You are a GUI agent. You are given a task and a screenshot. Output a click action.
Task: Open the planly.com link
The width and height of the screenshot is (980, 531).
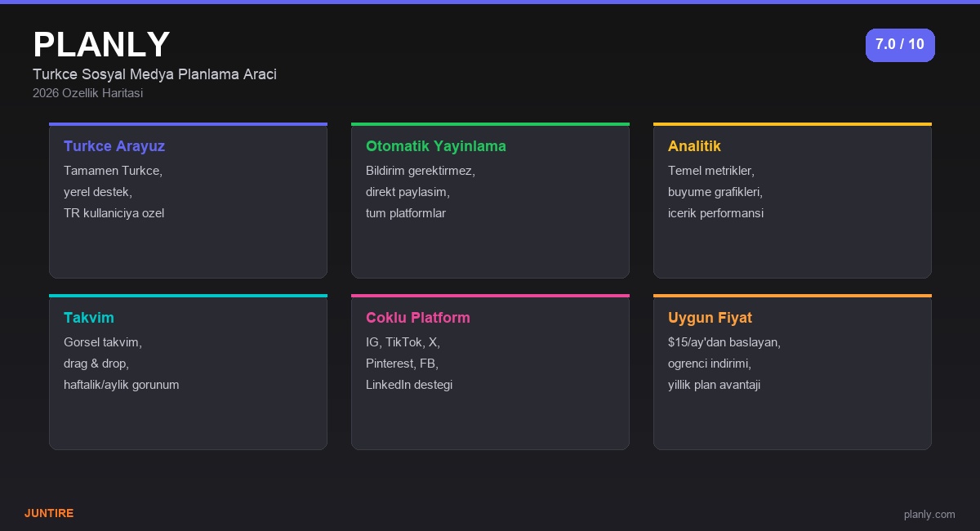[x=929, y=514]
